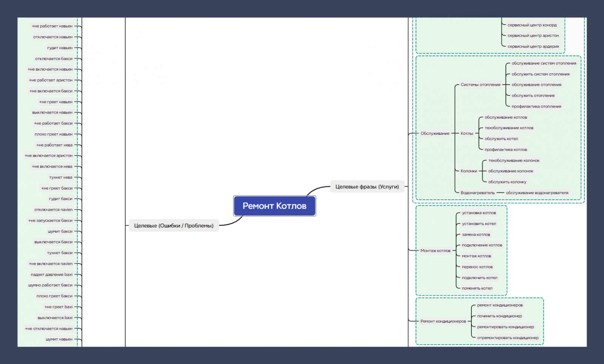The image size is (604, 364).
Task: Click the поменять котел leaf
Action: click(477, 288)
